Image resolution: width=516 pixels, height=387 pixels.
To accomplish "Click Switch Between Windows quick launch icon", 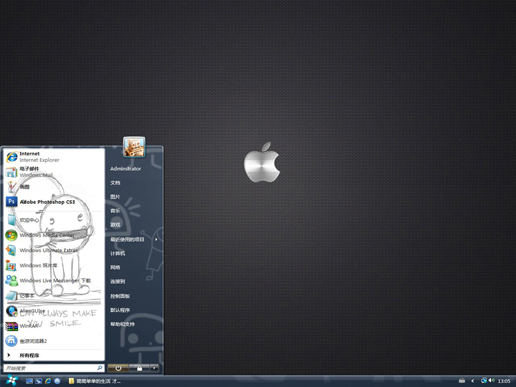I will pos(39,381).
